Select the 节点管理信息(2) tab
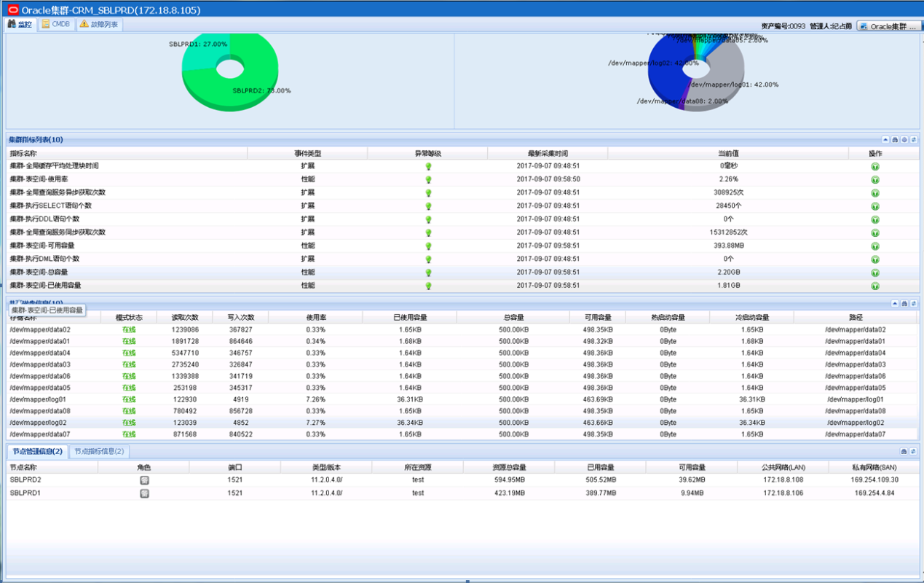 tap(37, 452)
